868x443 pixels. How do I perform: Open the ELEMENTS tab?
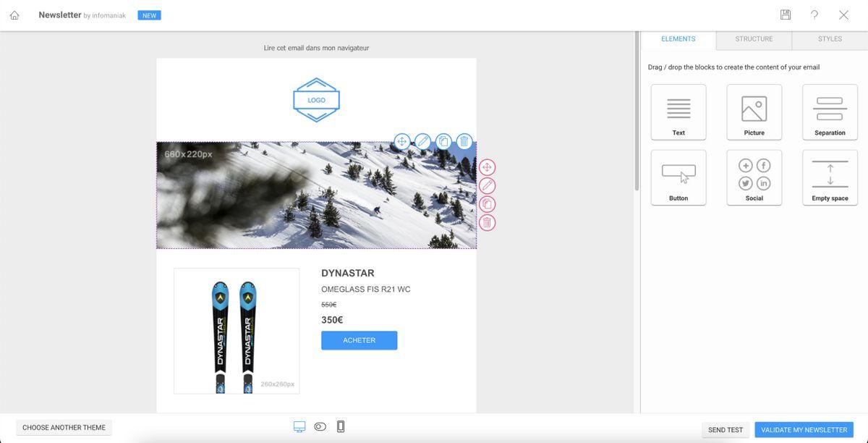(x=678, y=39)
